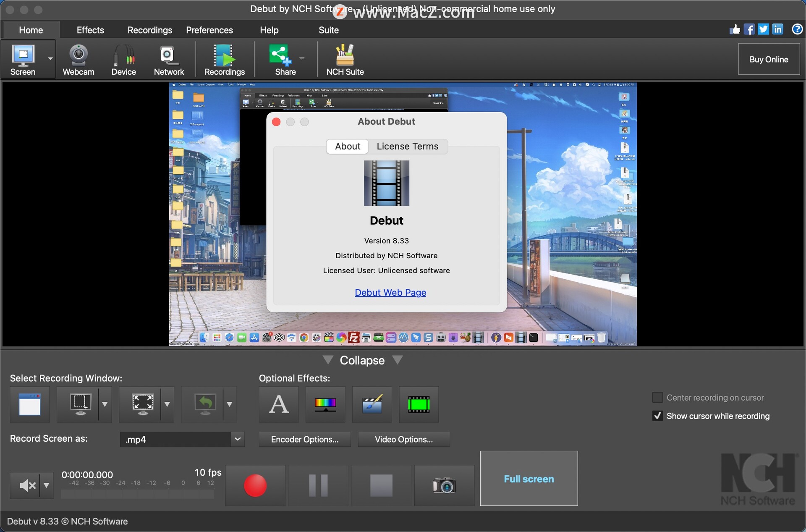Open the Help tab
806x532 pixels.
[x=269, y=30]
